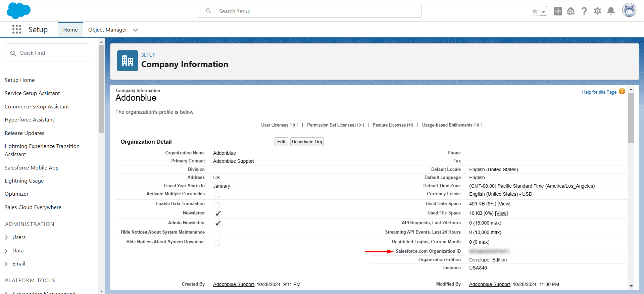Screen dimensions: 644x294
Task: Click the Deactivate Org button
Action: pos(307,142)
